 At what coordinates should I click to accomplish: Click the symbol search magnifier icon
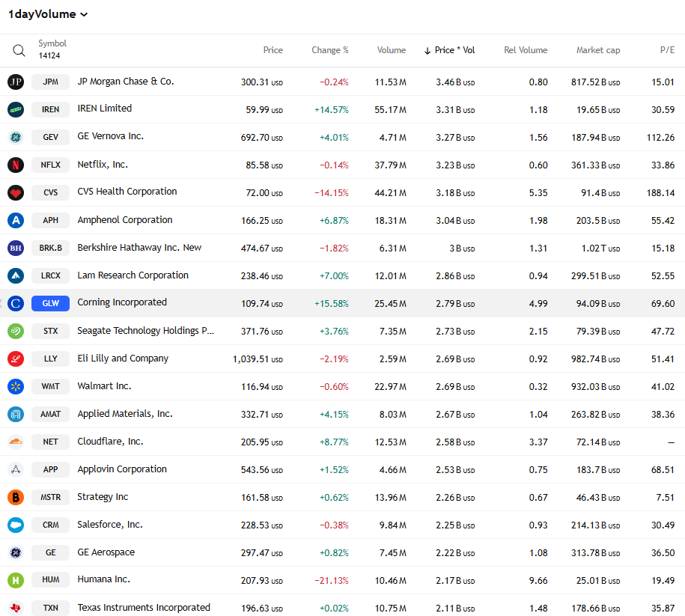click(19, 50)
